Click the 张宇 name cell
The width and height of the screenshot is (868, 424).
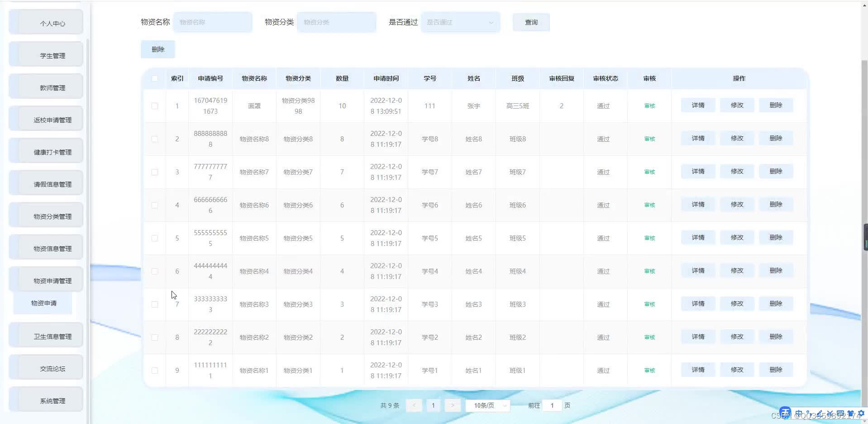tap(474, 106)
